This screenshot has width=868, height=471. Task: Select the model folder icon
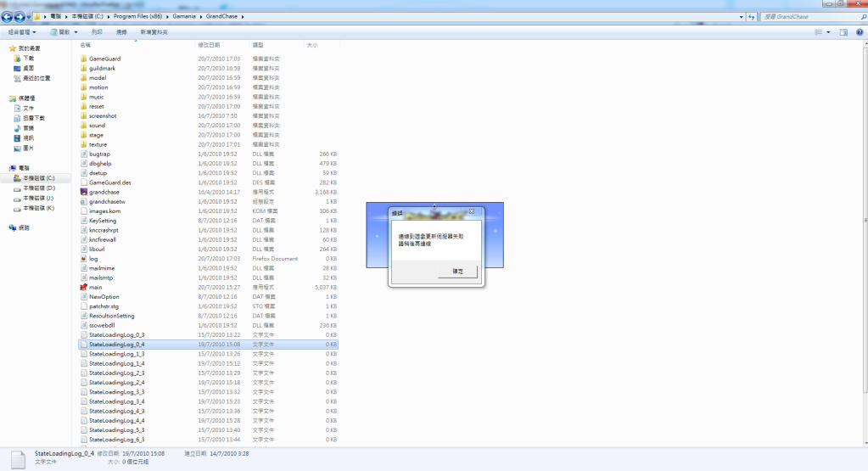point(84,77)
